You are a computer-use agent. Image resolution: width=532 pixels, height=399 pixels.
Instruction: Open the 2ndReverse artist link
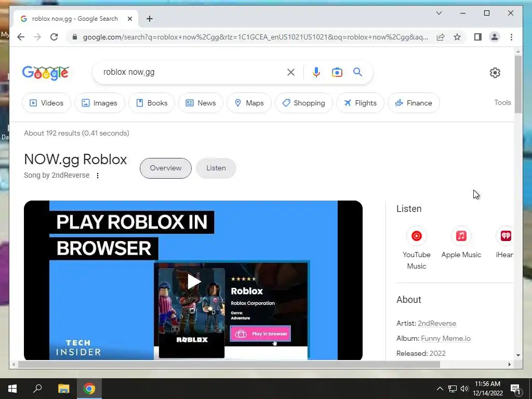(x=436, y=323)
